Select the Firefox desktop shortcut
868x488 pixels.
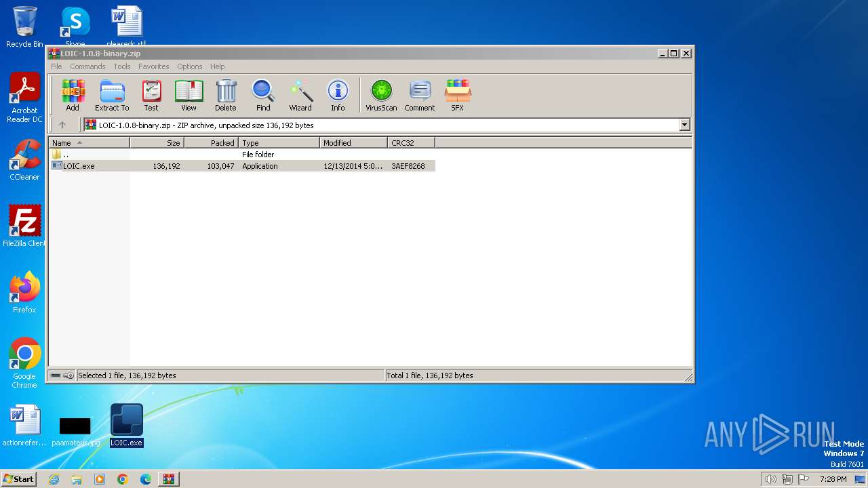coord(24,292)
